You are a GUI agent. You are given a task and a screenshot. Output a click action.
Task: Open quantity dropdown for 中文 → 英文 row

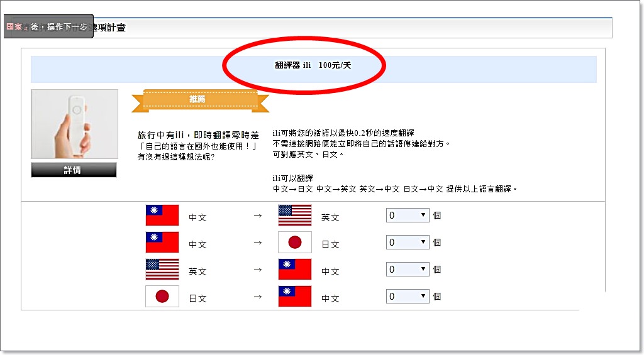coord(408,216)
